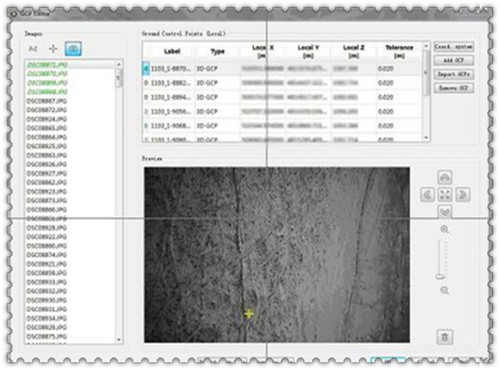Click the trash delete mark icon
The image size is (500, 370).
445,337
